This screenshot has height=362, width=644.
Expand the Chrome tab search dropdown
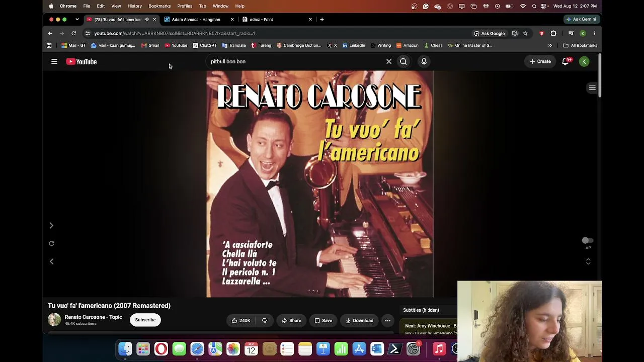point(77,20)
